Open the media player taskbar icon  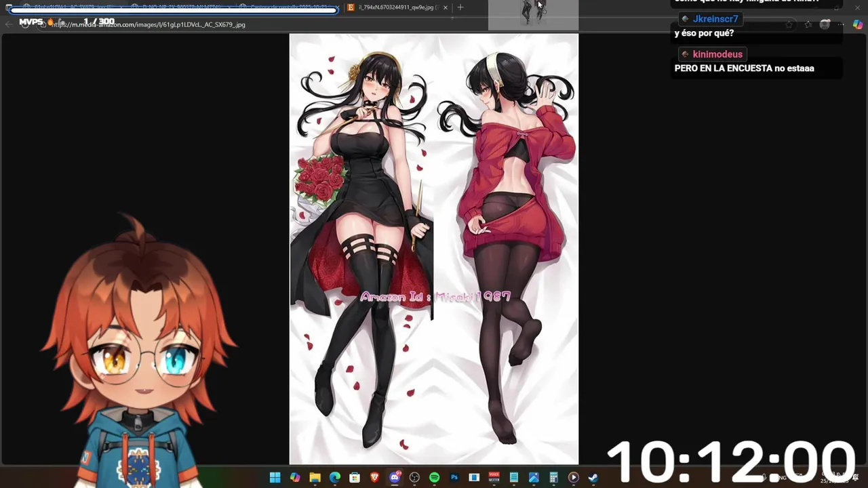pyautogui.click(x=574, y=478)
